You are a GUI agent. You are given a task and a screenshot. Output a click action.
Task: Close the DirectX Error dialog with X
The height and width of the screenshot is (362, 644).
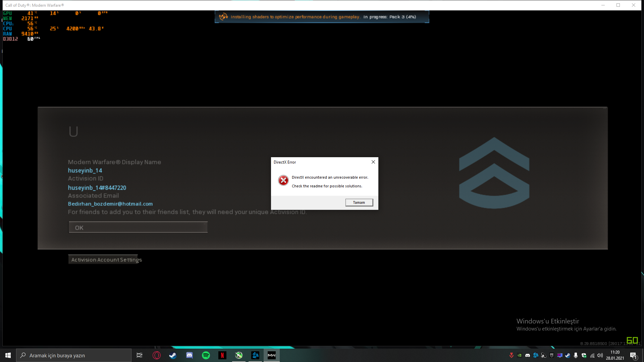(373, 162)
